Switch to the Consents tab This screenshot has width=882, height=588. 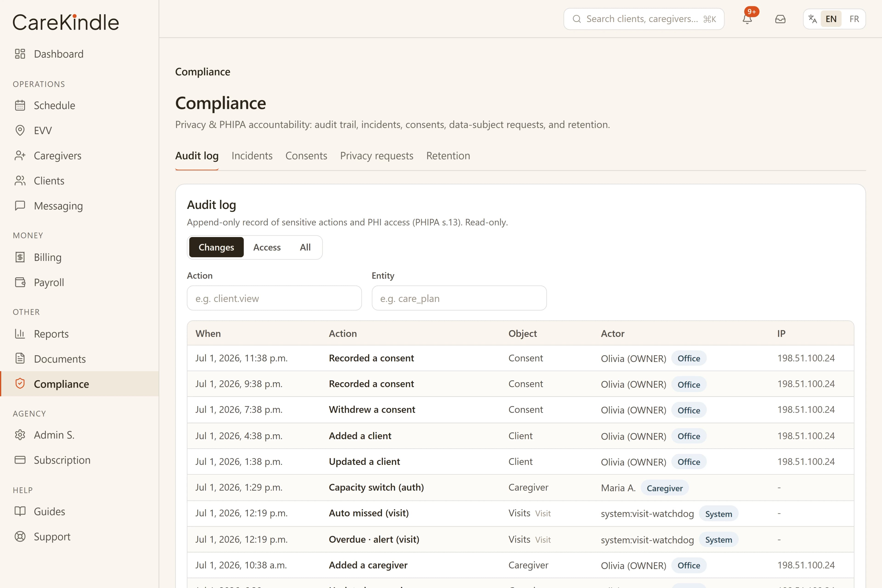click(306, 156)
